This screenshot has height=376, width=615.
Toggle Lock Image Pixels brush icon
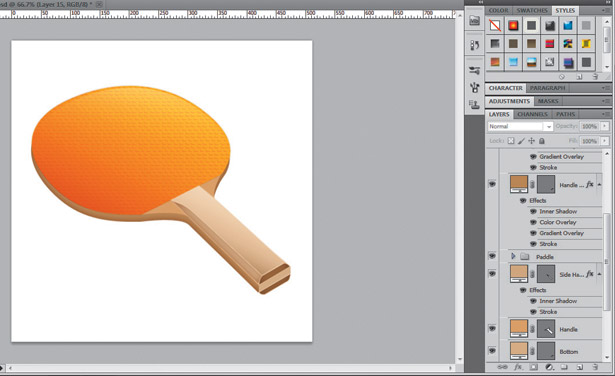[521, 141]
